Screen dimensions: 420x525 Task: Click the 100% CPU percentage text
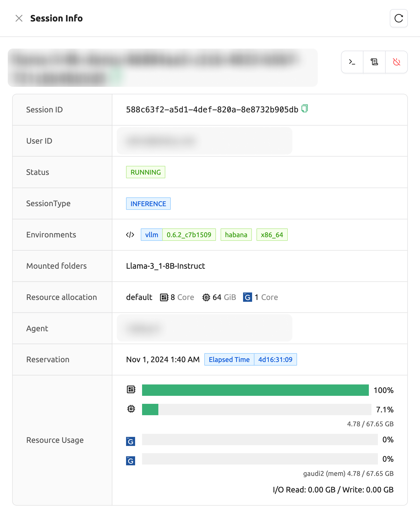click(384, 390)
